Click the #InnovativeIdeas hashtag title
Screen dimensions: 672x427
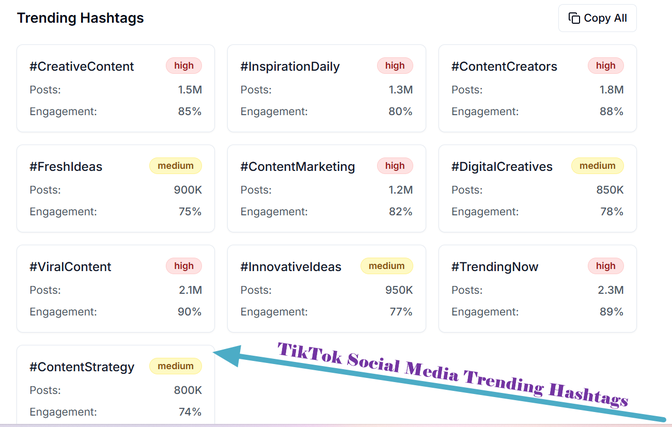[291, 267]
